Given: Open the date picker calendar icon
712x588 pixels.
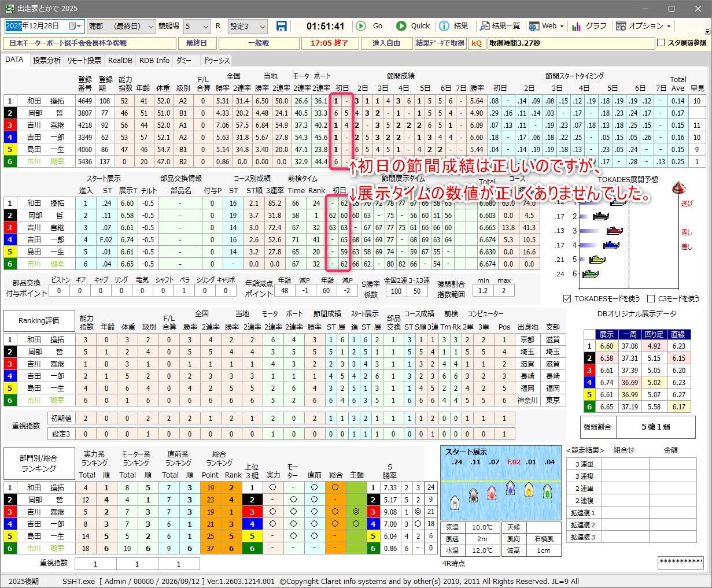Looking at the screenshot, I should point(74,26).
